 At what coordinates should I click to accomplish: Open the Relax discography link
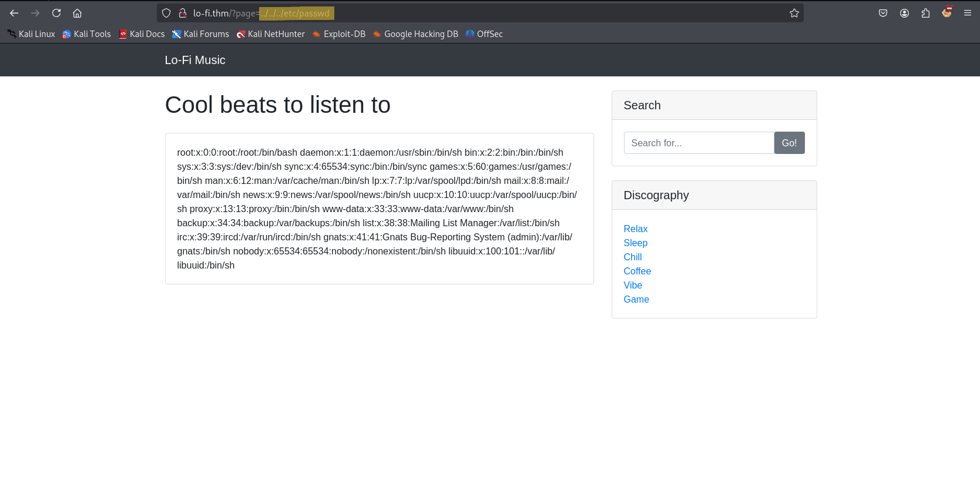(635, 229)
